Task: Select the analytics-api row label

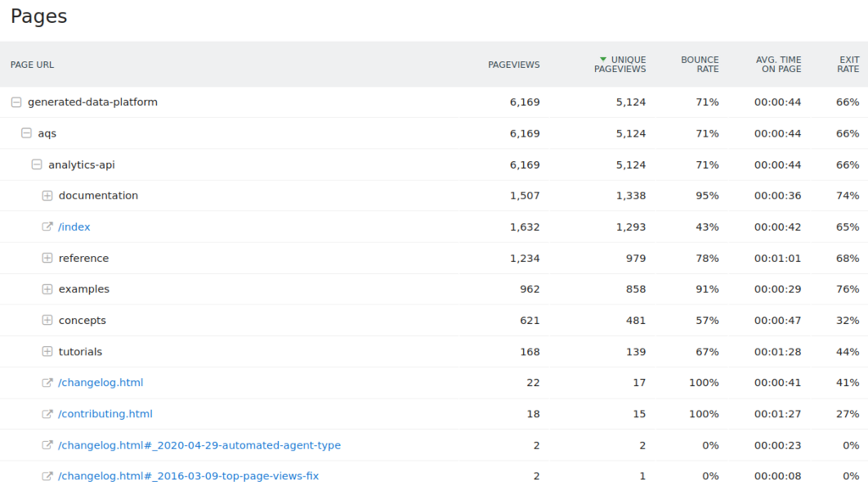Action: (x=81, y=165)
